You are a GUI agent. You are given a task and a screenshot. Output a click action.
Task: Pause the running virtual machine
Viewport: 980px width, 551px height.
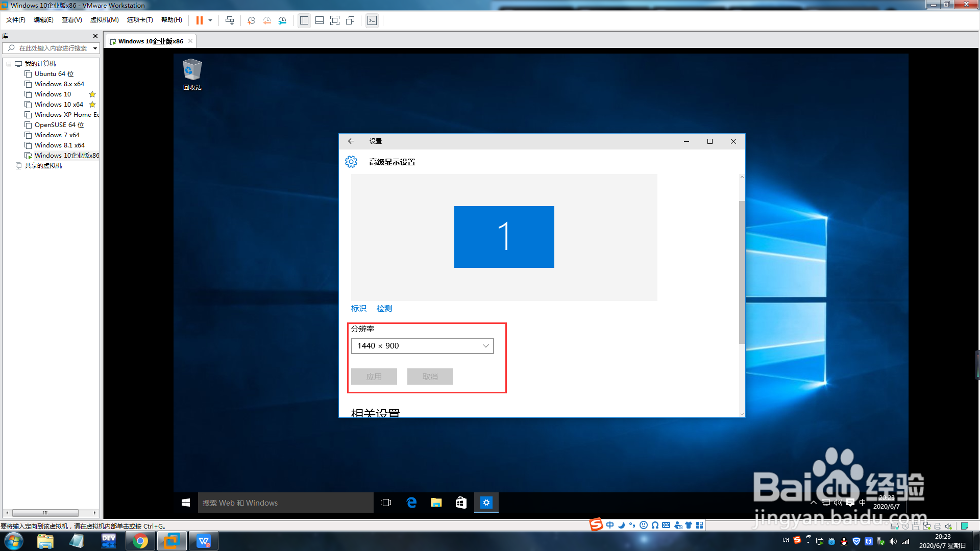click(199, 20)
